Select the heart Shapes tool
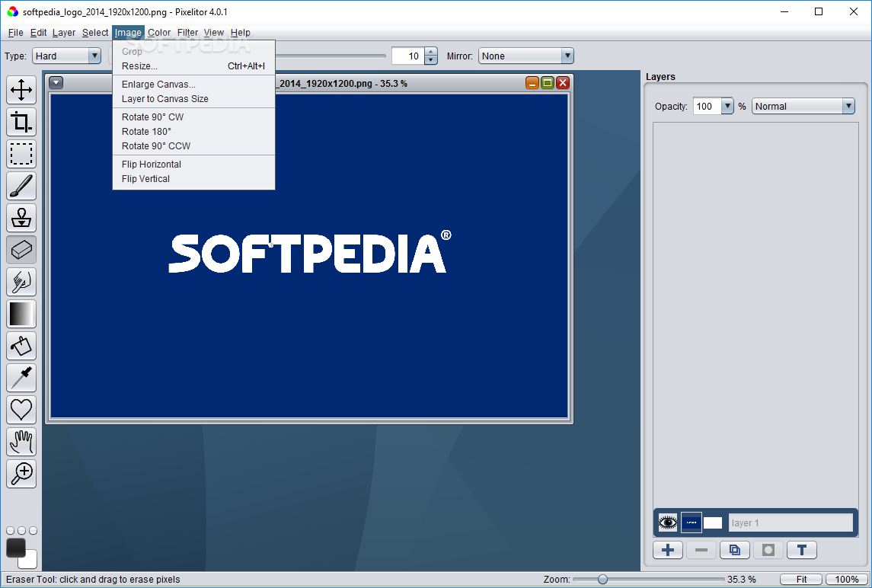 coord(21,410)
